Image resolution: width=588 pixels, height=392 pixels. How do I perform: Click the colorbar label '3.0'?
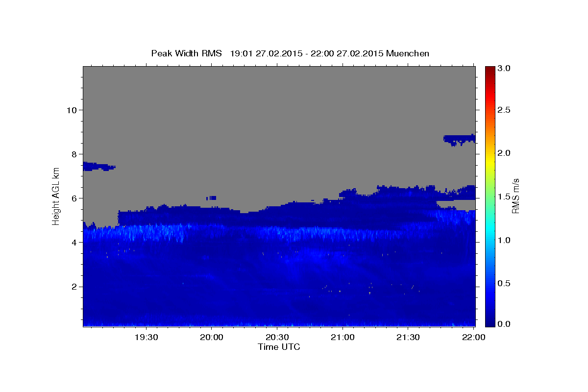tap(504, 68)
